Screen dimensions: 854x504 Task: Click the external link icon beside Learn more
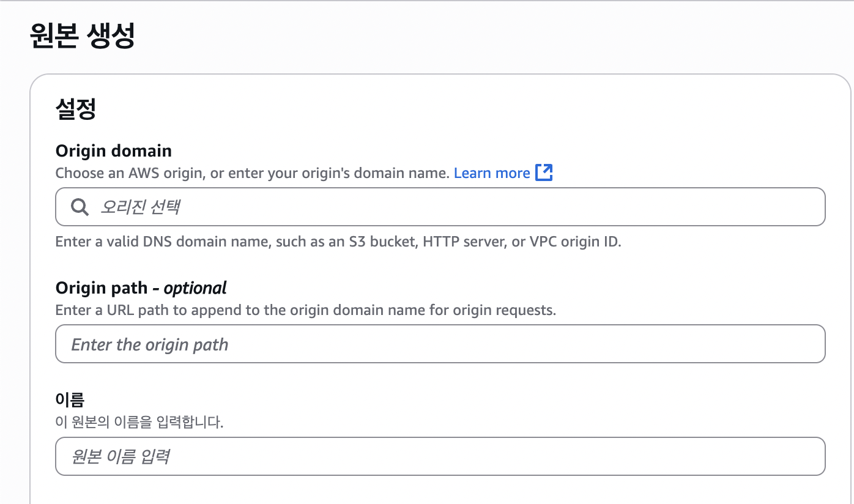[544, 173]
